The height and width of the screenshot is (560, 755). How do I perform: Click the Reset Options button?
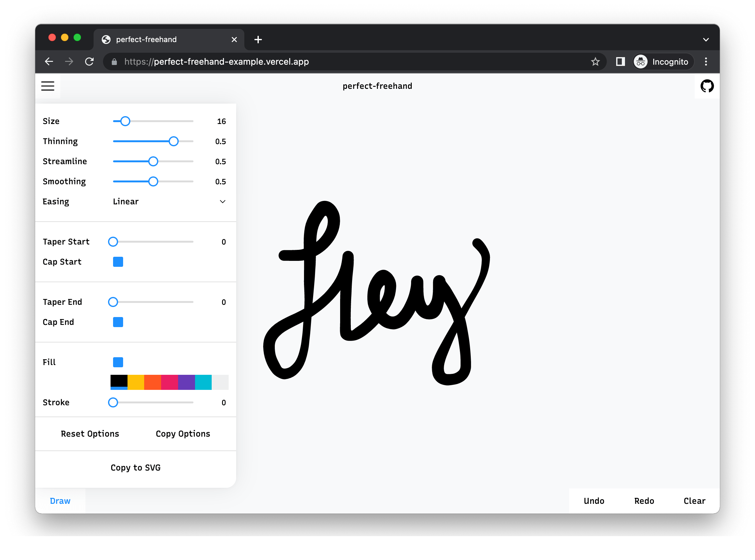click(x=90, y=433)
